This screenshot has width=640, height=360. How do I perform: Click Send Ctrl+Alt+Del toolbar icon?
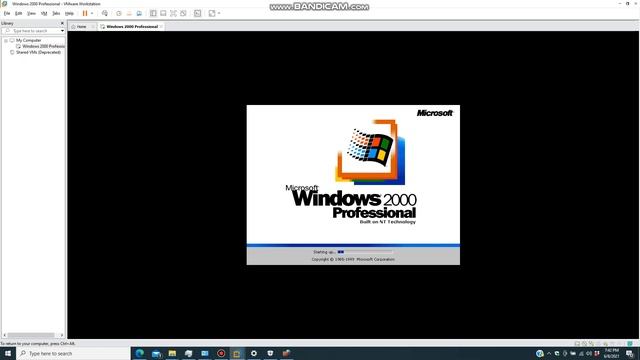click(105, 13)
